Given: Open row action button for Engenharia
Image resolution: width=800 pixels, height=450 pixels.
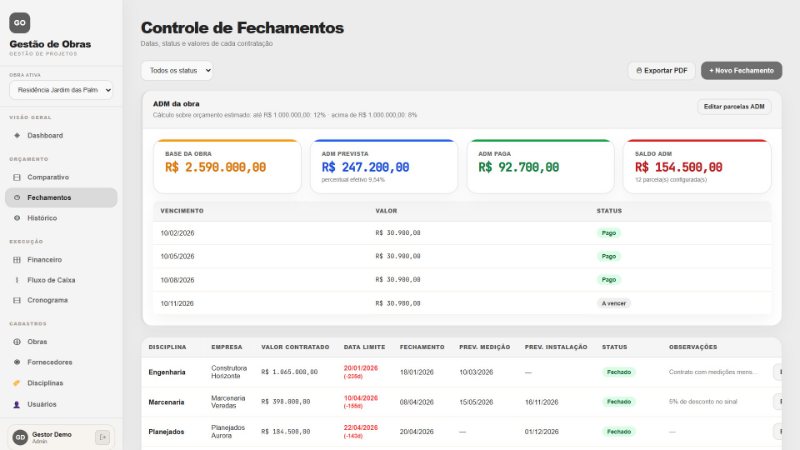Looking at the screenshot, I should click(778, 372).
